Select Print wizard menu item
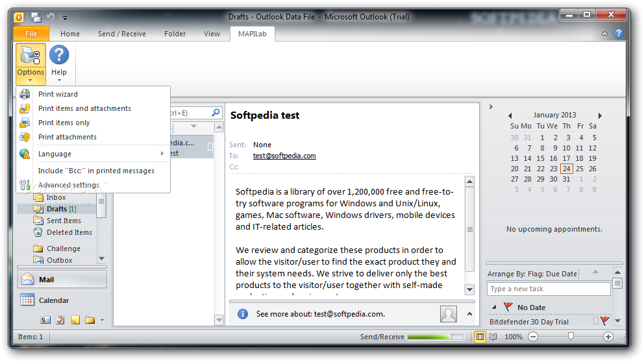Screen dimensions: 644x362 pos(58,94)
